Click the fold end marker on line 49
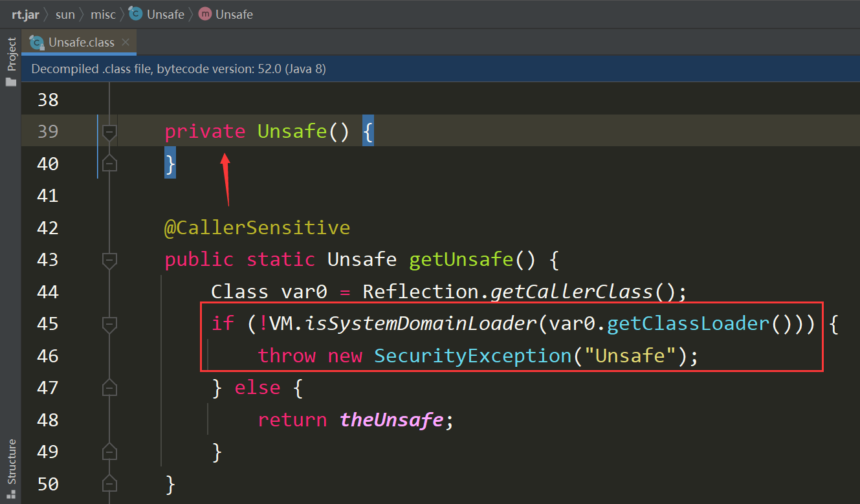This screenshot has height=504, width=860. 109,451
